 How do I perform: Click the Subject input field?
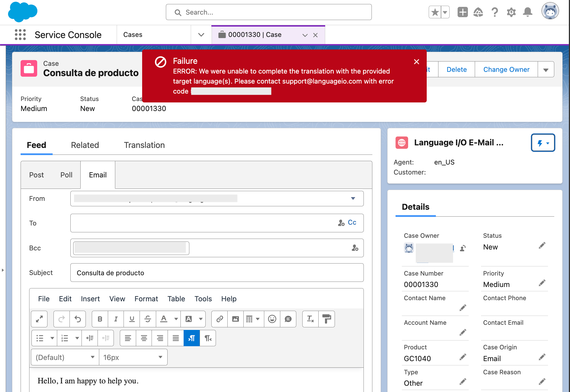tap(217, 273)
